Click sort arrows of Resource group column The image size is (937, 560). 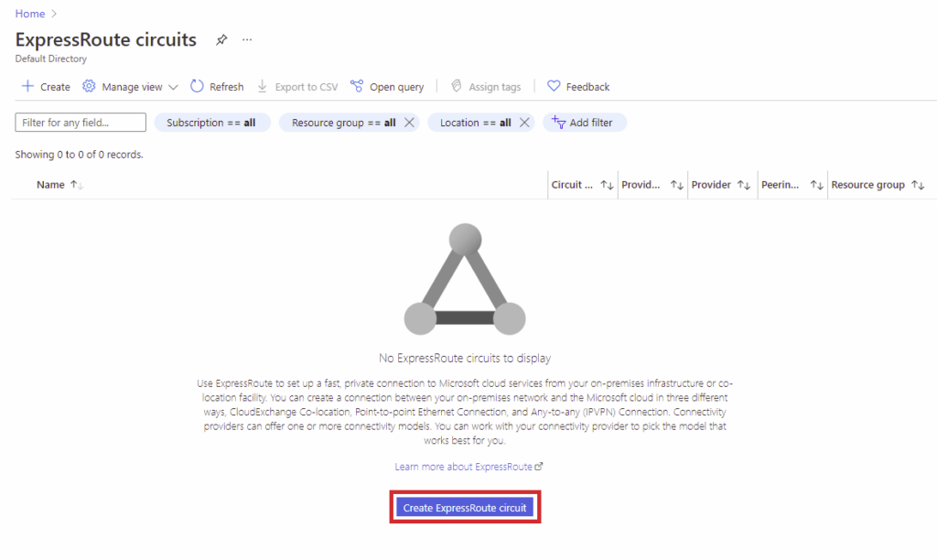click(918, 185)
